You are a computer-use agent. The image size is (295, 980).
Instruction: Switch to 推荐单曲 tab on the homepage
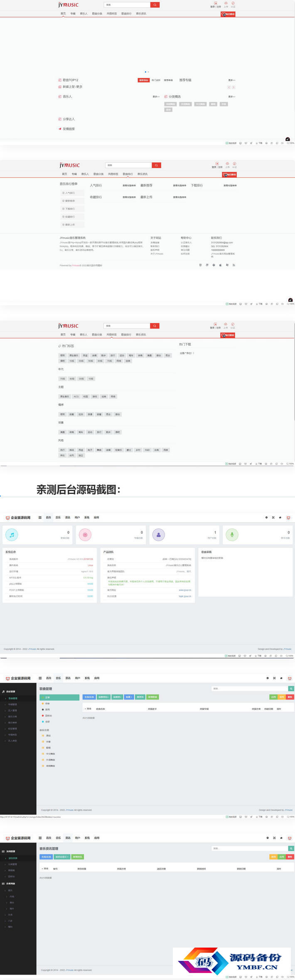tap(168, 80)
